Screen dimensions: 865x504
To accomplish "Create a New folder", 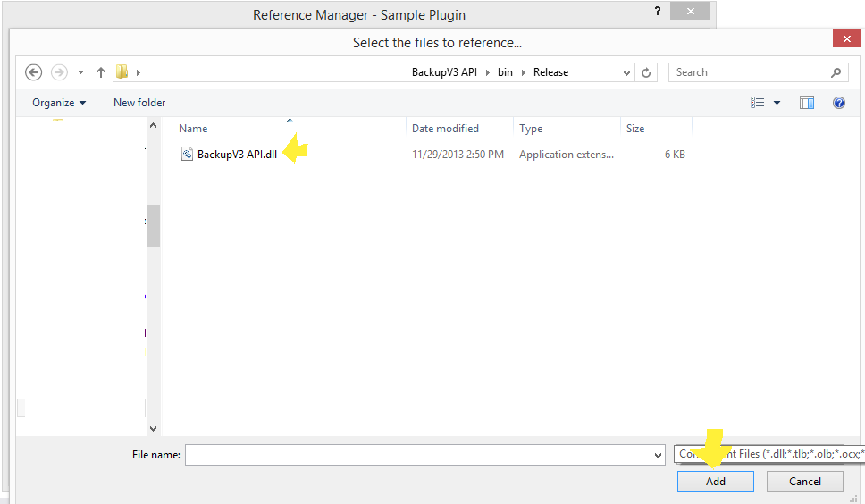I will [x=139, y=103].
